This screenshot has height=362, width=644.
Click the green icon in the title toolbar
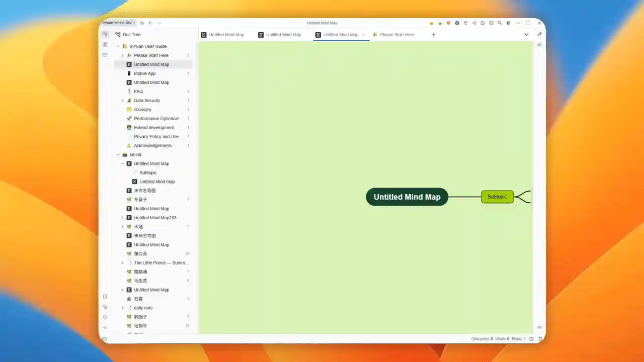point(440,23)
